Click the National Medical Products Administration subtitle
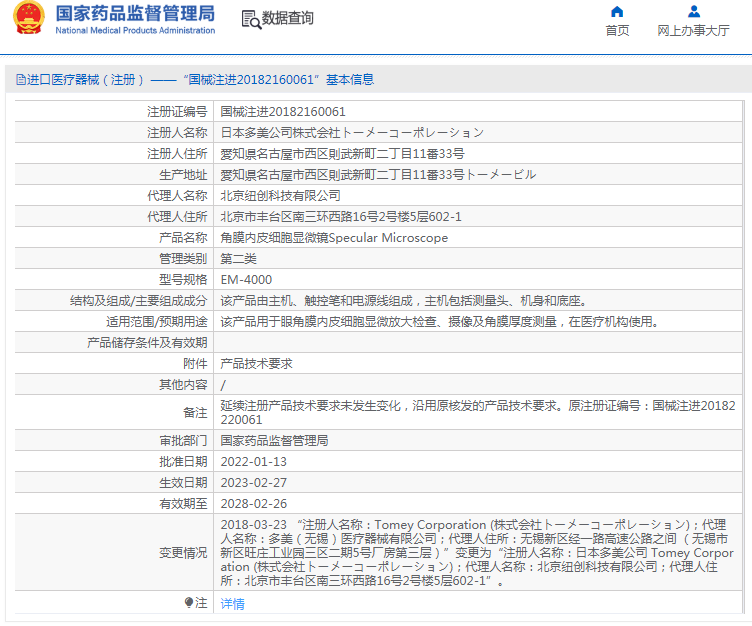The height and width of the screenshot is (626, 752). 135,31
